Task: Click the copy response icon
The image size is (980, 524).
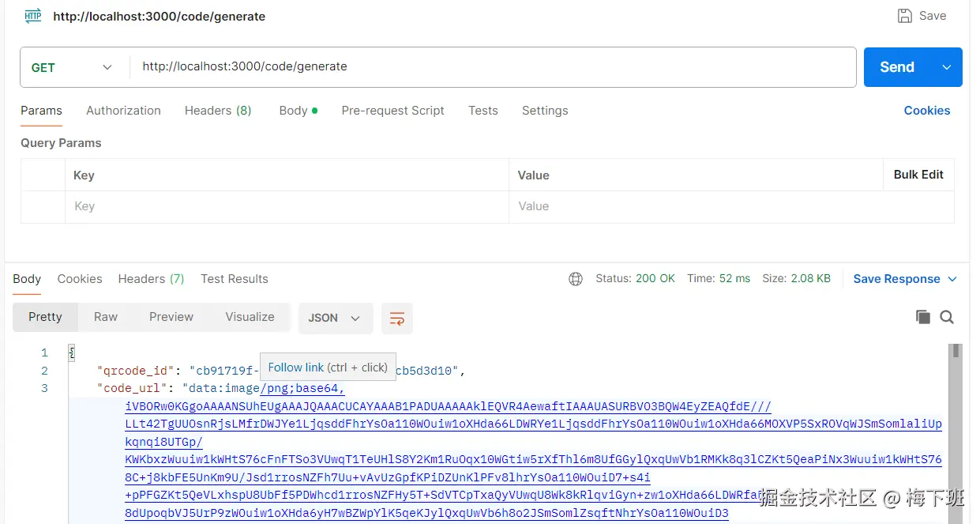Action: pos(922,317)
